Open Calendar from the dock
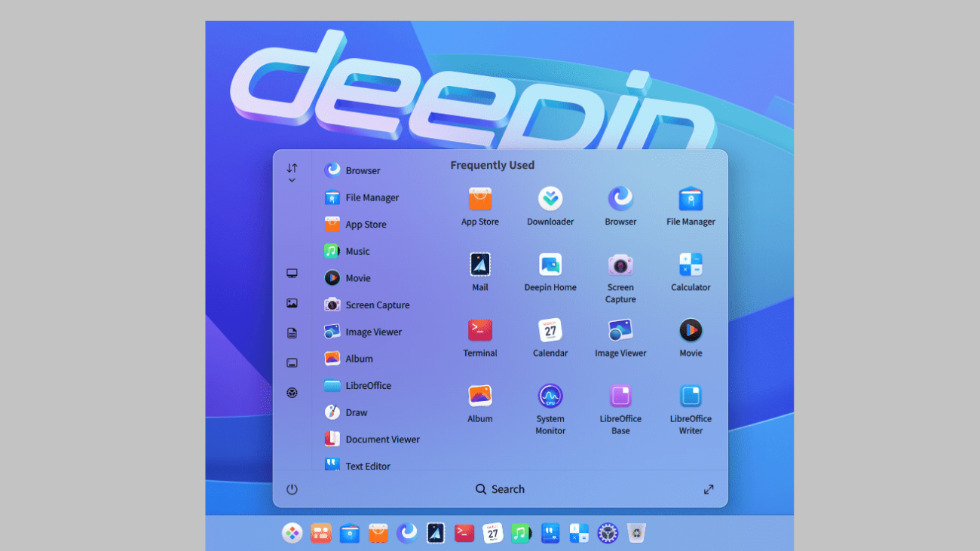980x551 pixels. pyautogui.click(x=493, y=533)
